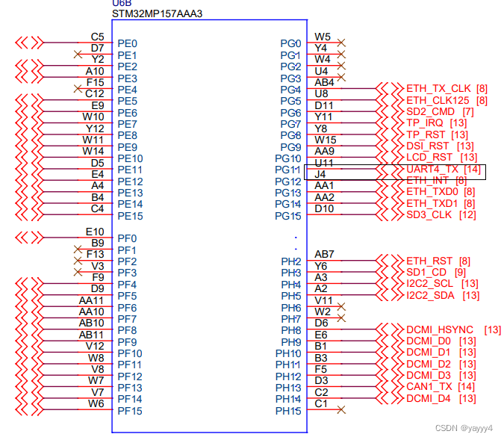Click pin number F15
The width and height of the screenshot is (504, 440).
[x=95, y=83]
